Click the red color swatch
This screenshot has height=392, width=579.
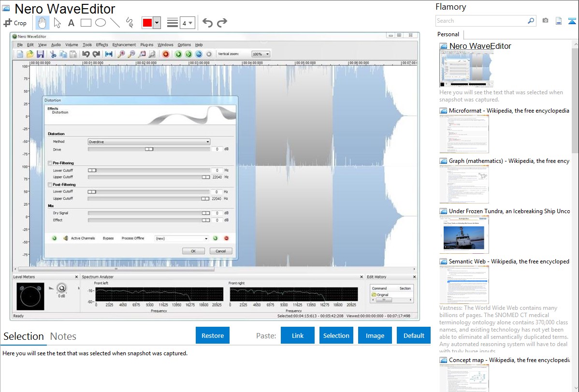coord(147,23)
